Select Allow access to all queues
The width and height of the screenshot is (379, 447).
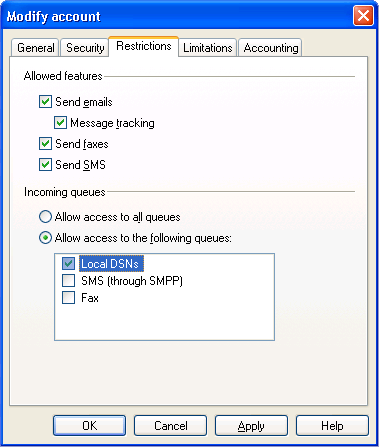tap(45, 217)
